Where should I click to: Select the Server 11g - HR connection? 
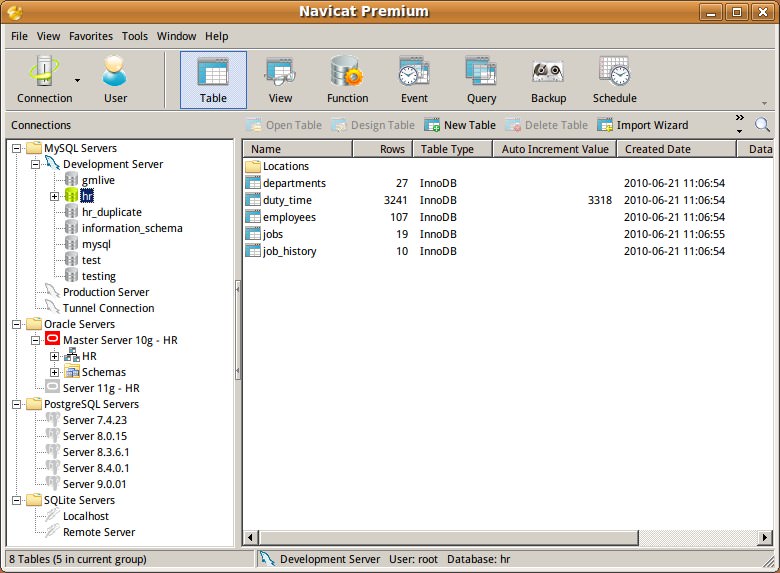(x=101, y=388)
